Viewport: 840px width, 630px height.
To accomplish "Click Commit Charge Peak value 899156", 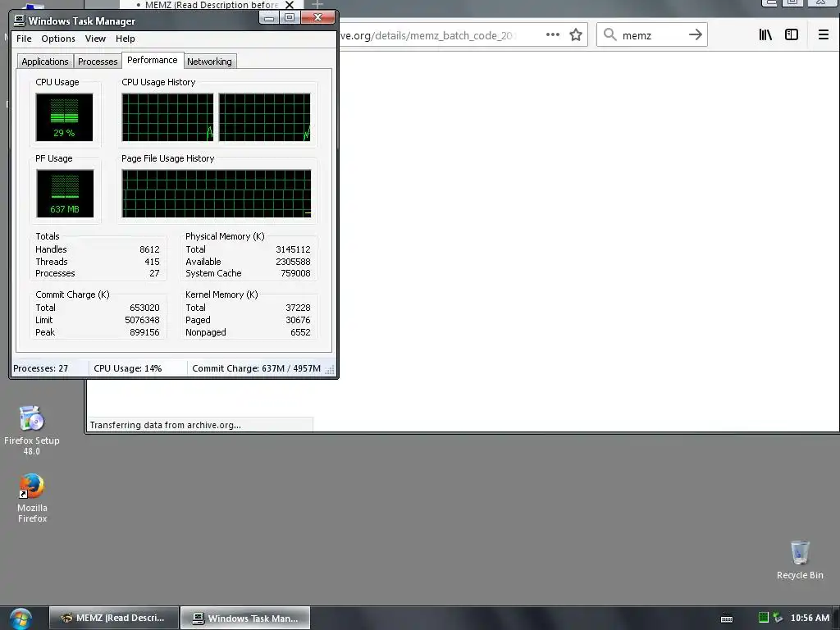I will click(144, 332).
